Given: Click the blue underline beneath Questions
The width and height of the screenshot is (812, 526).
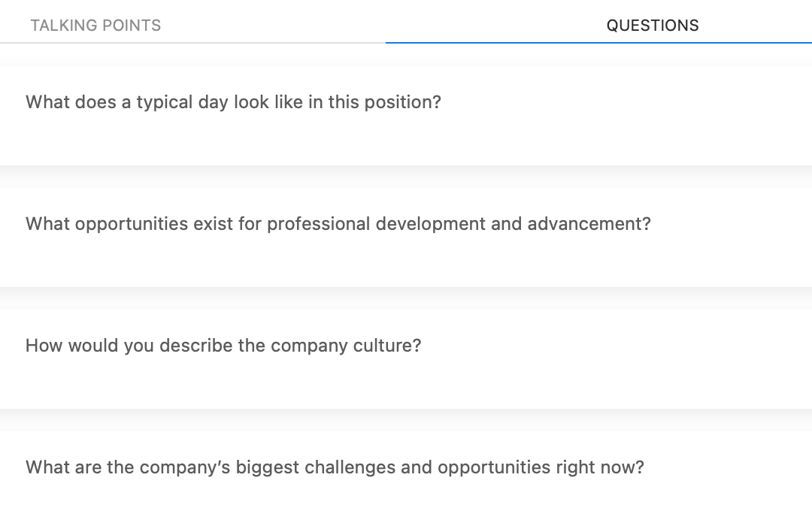Looking at the screenshot, I should [598, 43].
